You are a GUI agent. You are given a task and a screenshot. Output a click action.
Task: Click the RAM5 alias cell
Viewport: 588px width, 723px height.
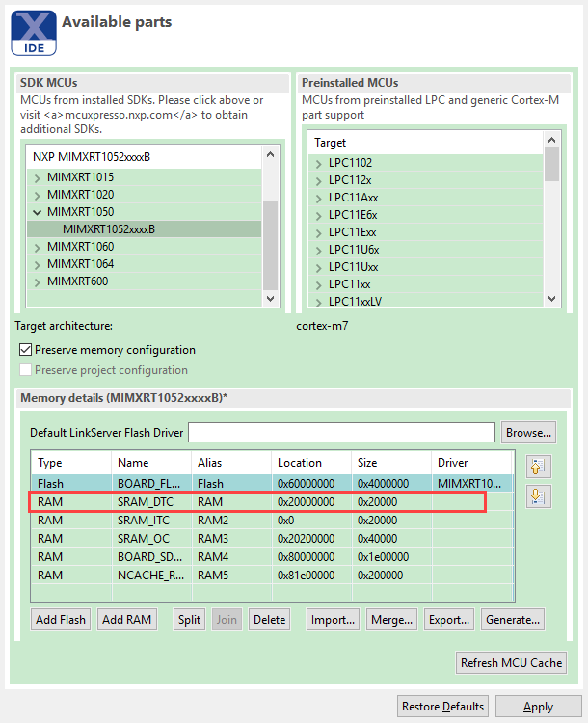point(231,576)
